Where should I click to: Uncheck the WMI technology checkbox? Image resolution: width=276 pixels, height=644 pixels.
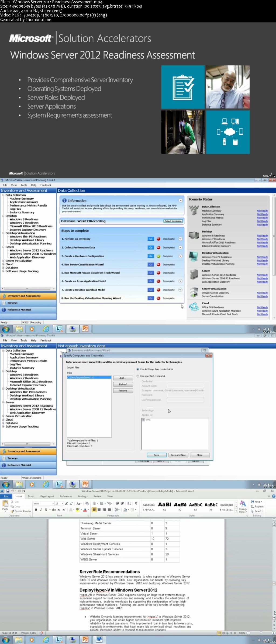tap(143, 420)
